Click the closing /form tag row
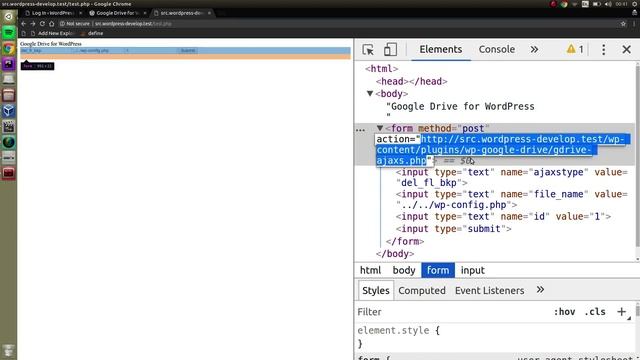 tap(405, 241)
